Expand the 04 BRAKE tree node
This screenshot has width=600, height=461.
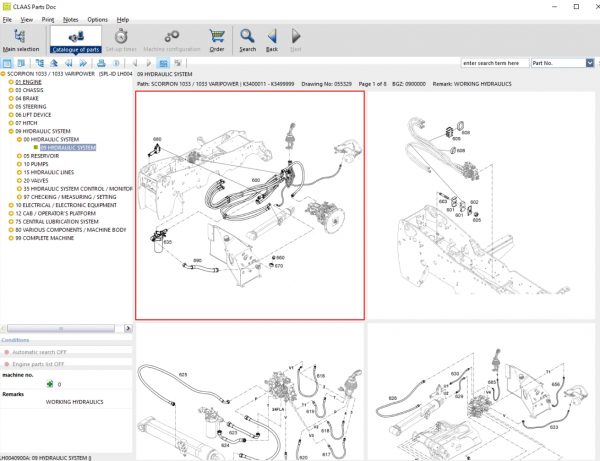click(x=11, y=98)
